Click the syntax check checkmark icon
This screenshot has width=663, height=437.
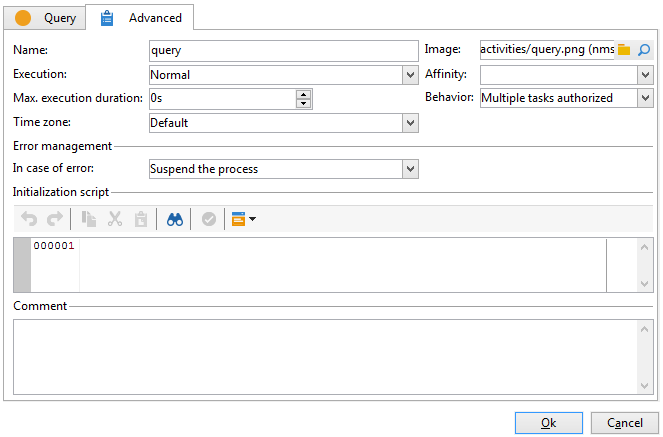(209, 219)
